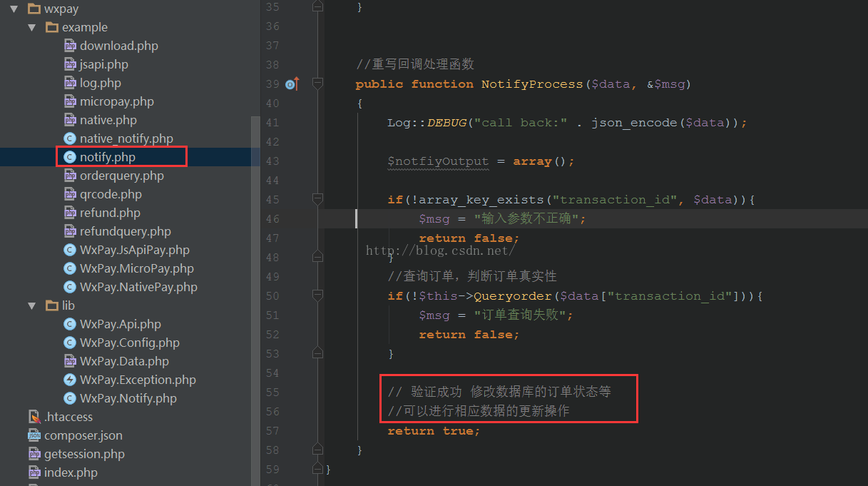Select notify.php in the project tree

[107, 157]
